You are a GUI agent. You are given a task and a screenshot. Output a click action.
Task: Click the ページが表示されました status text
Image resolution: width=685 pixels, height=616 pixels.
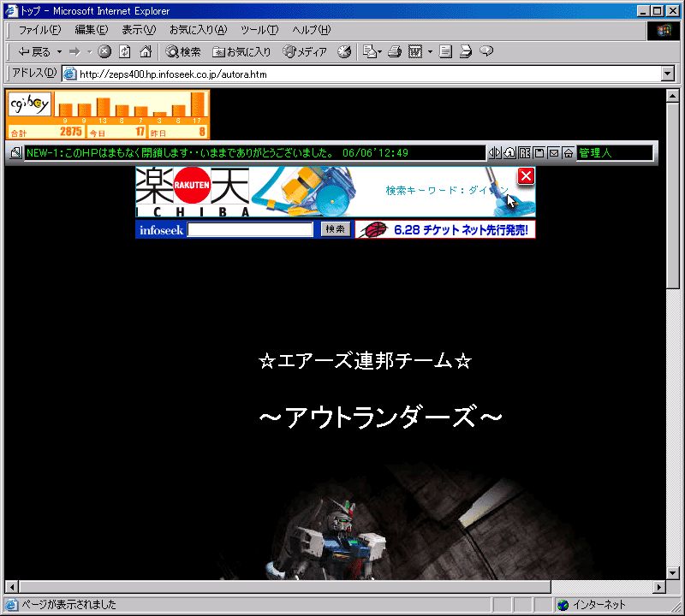(x=69, y=605)
